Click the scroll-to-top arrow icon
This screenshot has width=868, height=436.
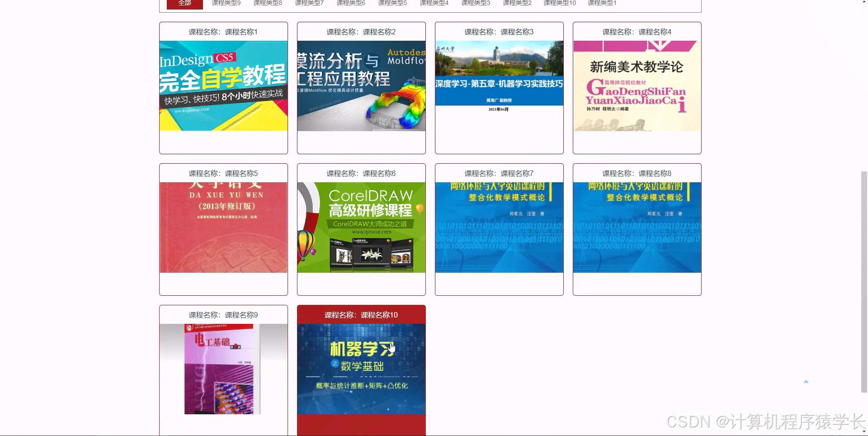tap(807, 381)
